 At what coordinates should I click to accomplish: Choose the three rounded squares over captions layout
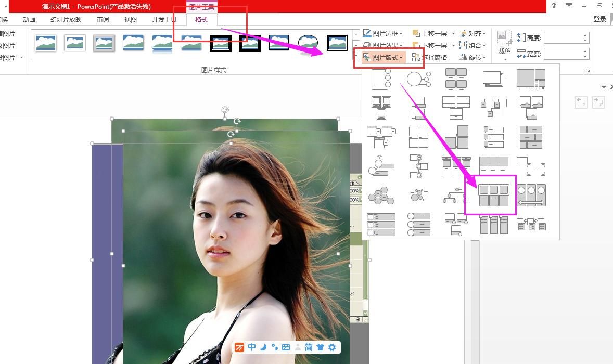click(494, 196)
